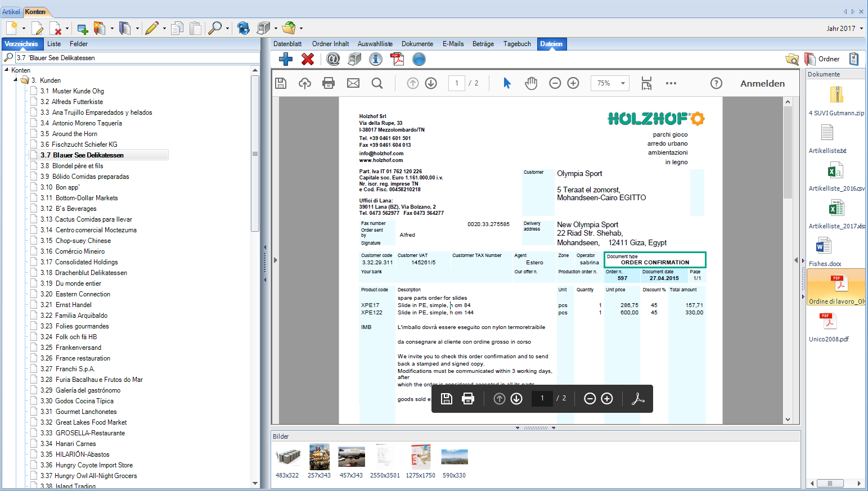Click the Anmelden sign-in button
868x491 pixels.
(x=762, y=83)
